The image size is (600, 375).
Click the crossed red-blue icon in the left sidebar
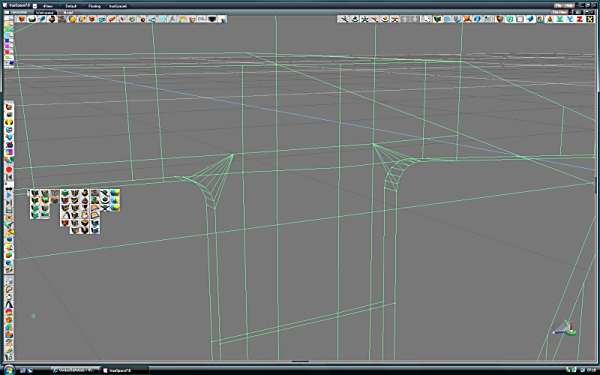tap(9, 145)
